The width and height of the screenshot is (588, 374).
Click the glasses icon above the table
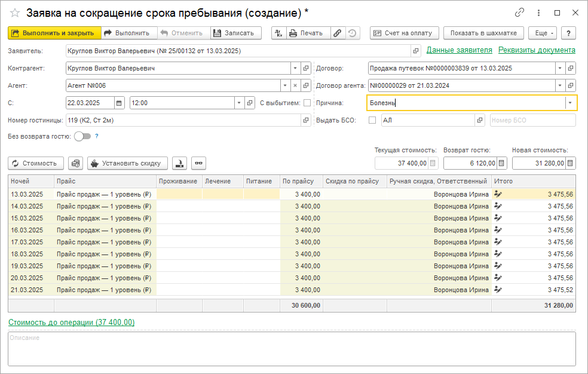(x=198, y=163)
